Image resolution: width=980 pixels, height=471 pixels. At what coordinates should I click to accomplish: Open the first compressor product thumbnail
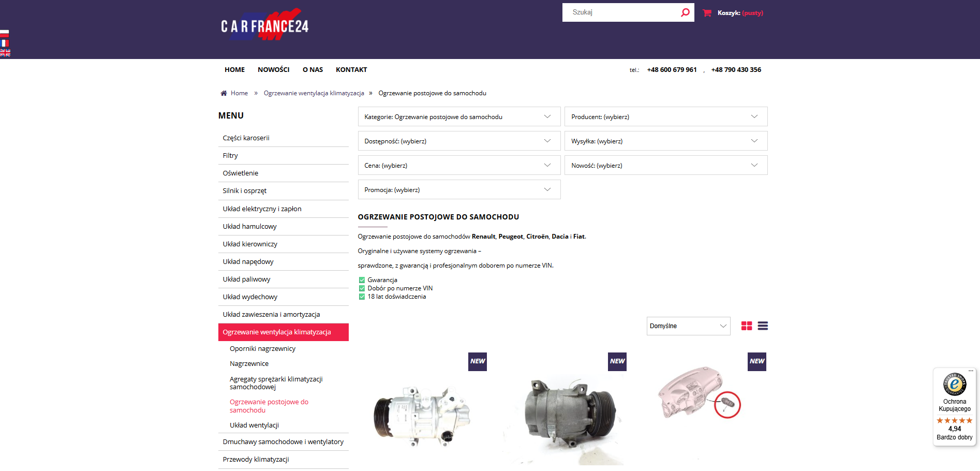click(x=422, y=414)
